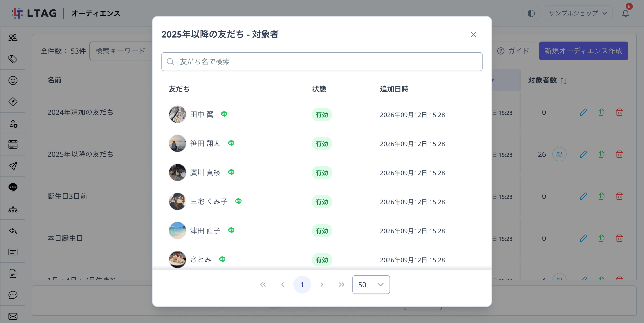
Task: Click 誕生日3日前 audience name
Action: tap(67, 196)
